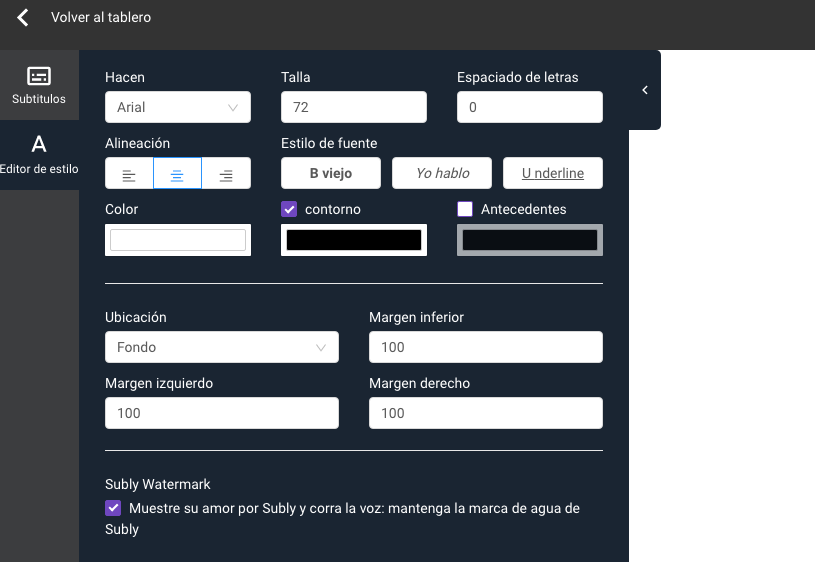Select center text alignment icon
The width and height of the screenshot is (815, 562).
(177, 174)
